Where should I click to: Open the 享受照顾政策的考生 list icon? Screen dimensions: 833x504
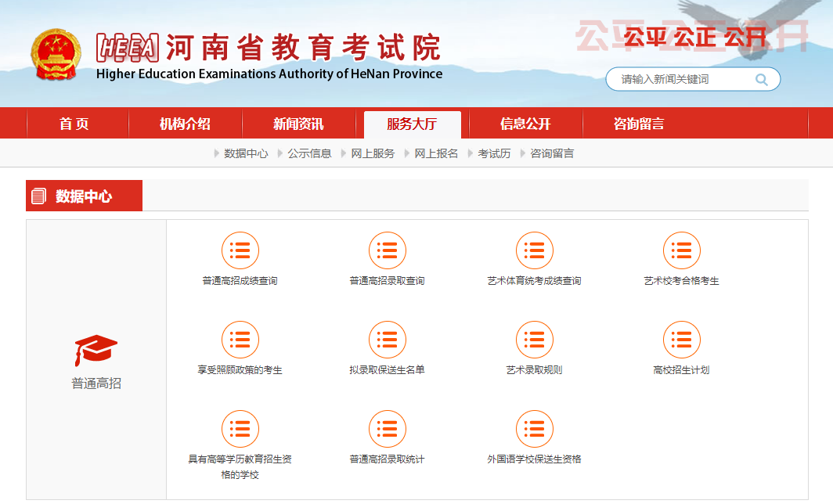pos(240,340)
